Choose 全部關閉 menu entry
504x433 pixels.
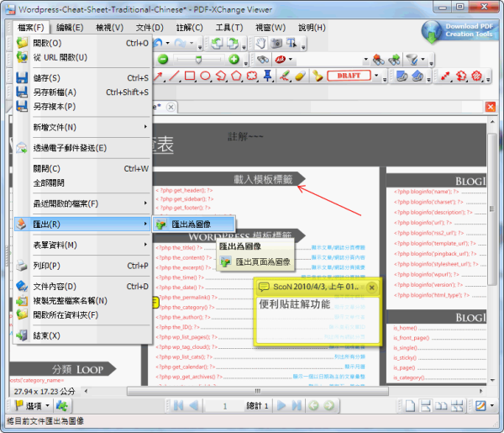82,183
